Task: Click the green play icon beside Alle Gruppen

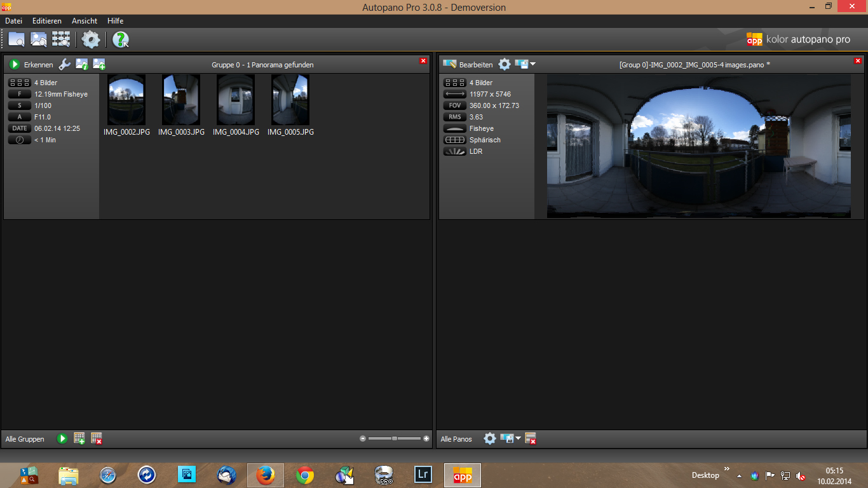Action: point(62,438)
